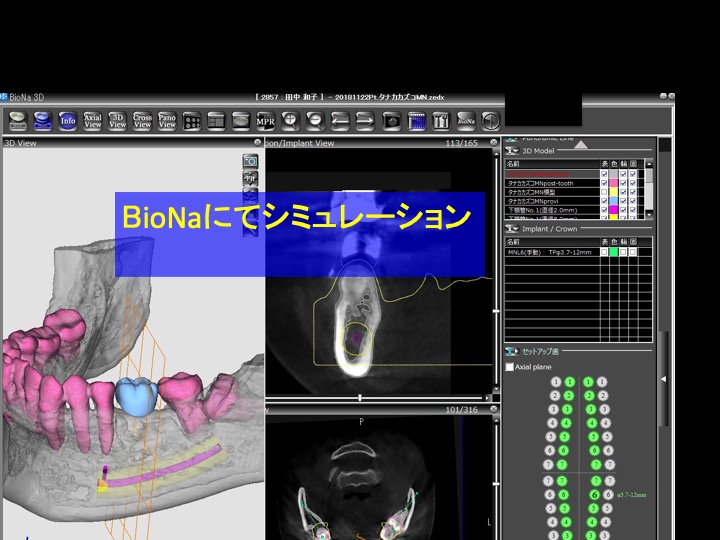Viewport: 720px width, 540px height.
Task: Click the BioNa logo toolbar button
Action: pyautogui.click(x=466, y=121)
